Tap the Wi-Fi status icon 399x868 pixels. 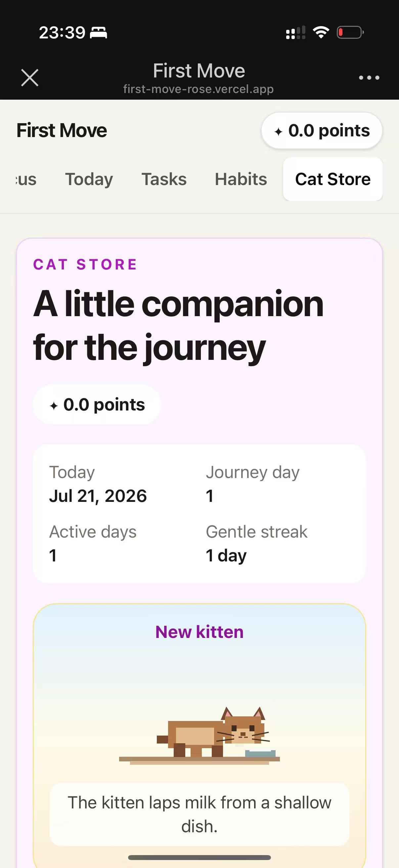tap(321, 32)
